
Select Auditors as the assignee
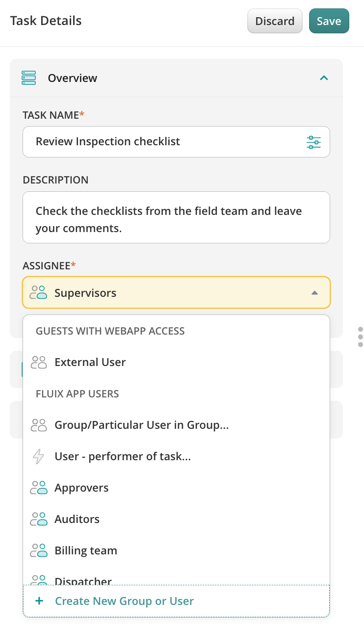[77, 520]
